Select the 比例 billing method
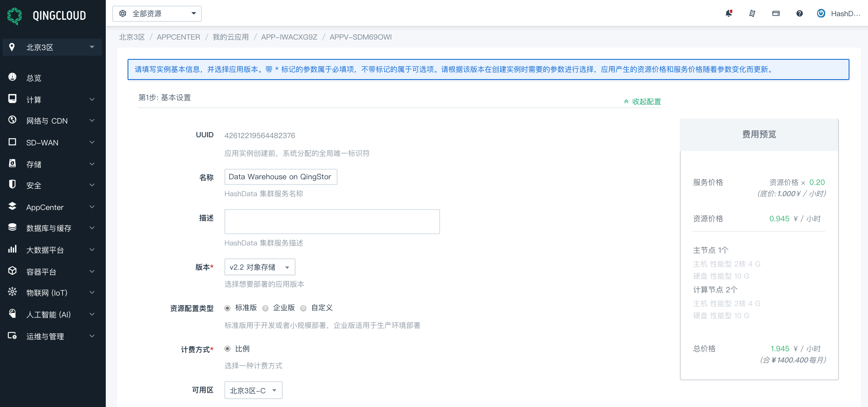The image size is (868, 407). [x=228, y=348]
